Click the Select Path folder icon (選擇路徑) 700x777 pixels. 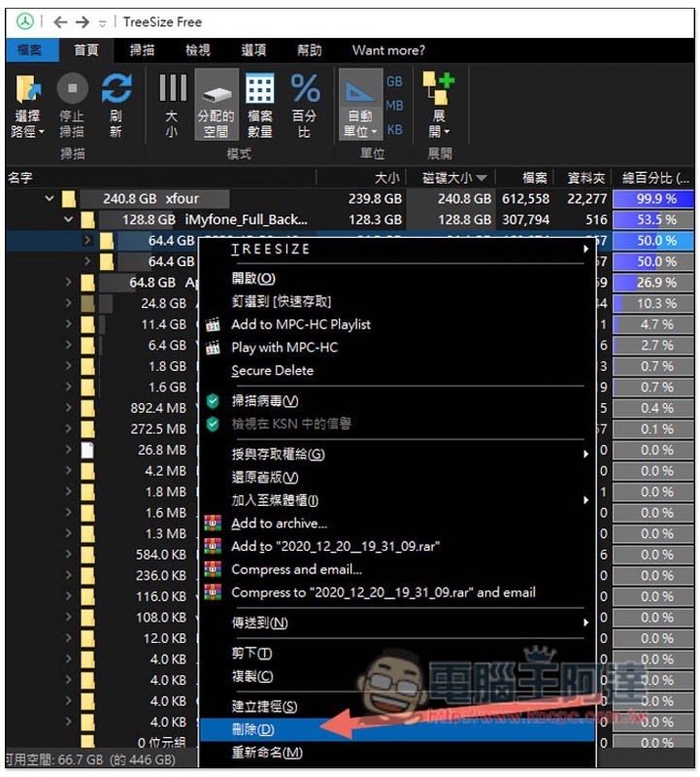[28, 89]
